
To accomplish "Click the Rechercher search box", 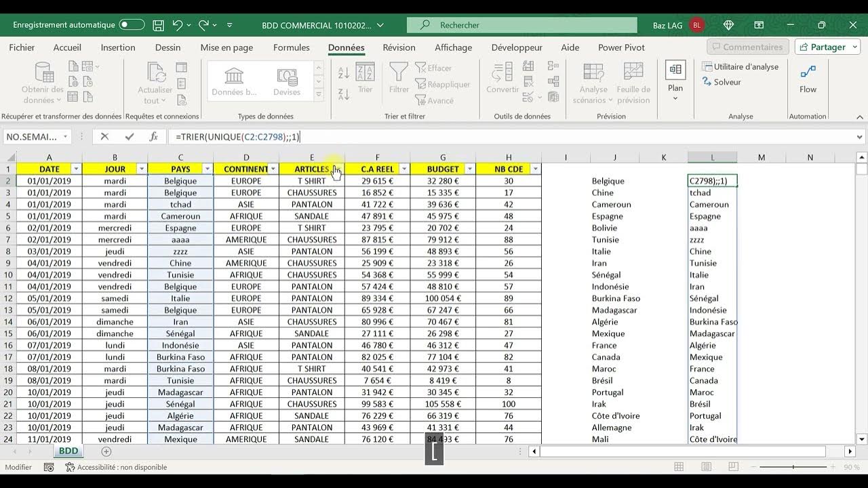I will (x=522, y=25).
